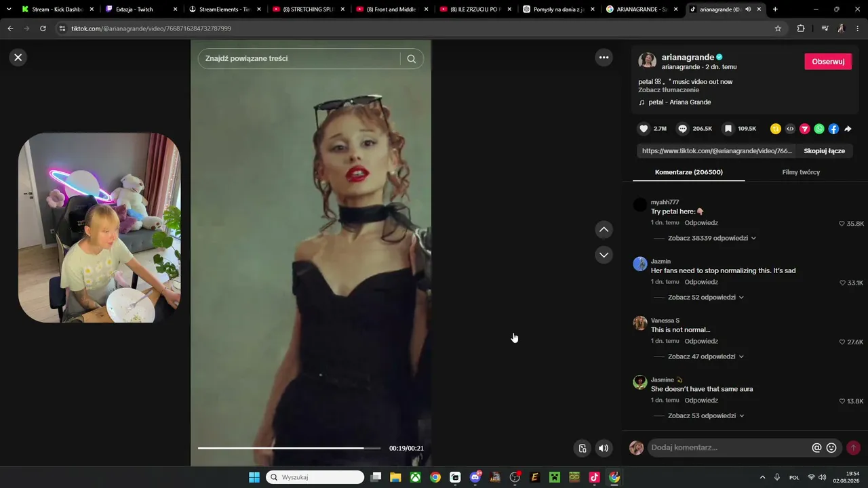The image size is (868, 488).
Task: Mute the tab audio speaker on TikTok tab
Action: (x=748, y=9)
